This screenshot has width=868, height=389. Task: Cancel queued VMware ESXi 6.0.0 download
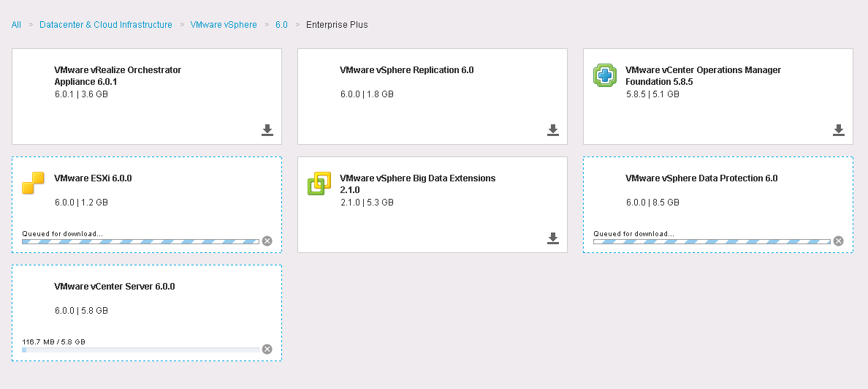267,241
